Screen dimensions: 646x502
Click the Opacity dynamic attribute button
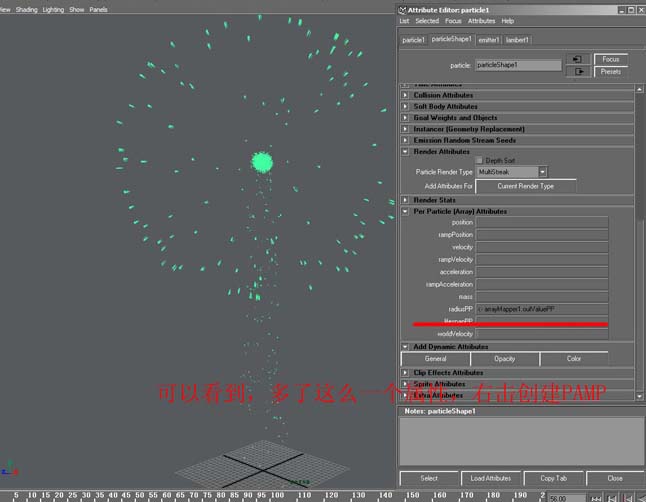coord(504,359)
